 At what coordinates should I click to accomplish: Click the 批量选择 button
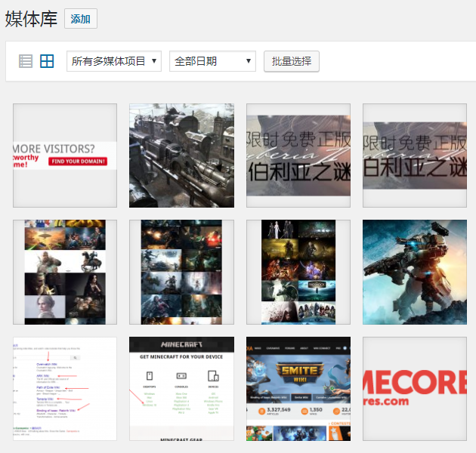tap(292, 61)
